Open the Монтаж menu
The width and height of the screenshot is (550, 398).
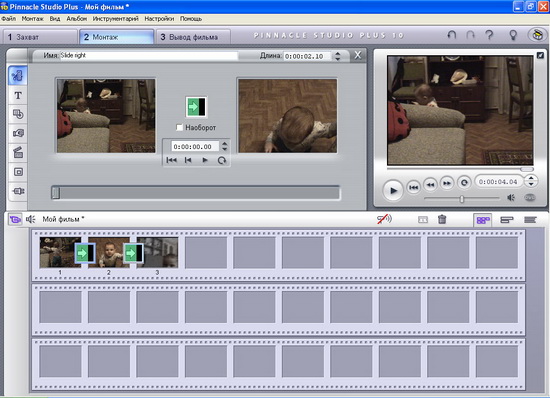click(32, 19)
